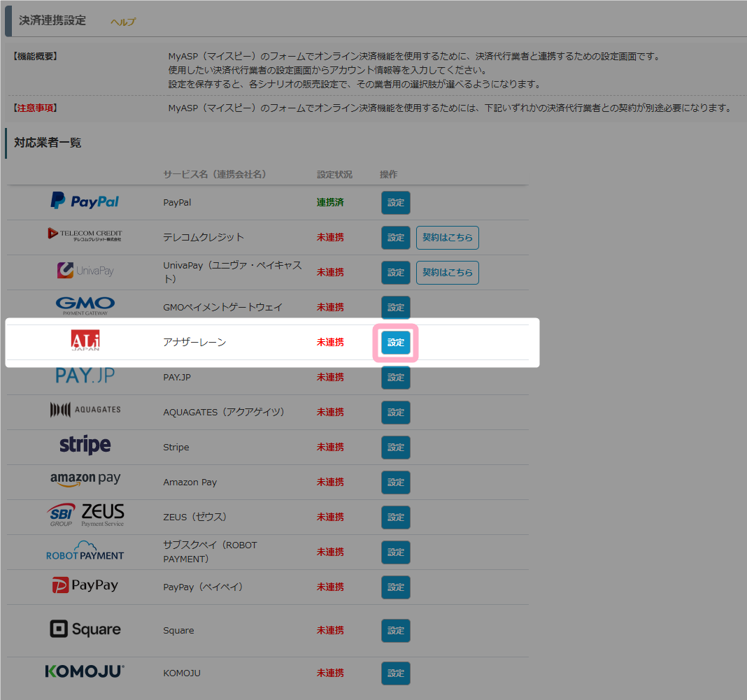Image resolution: width=747 pixels, height=700 pixels.
Task: Open 設定 for PayPal
Action: [396, 203]
